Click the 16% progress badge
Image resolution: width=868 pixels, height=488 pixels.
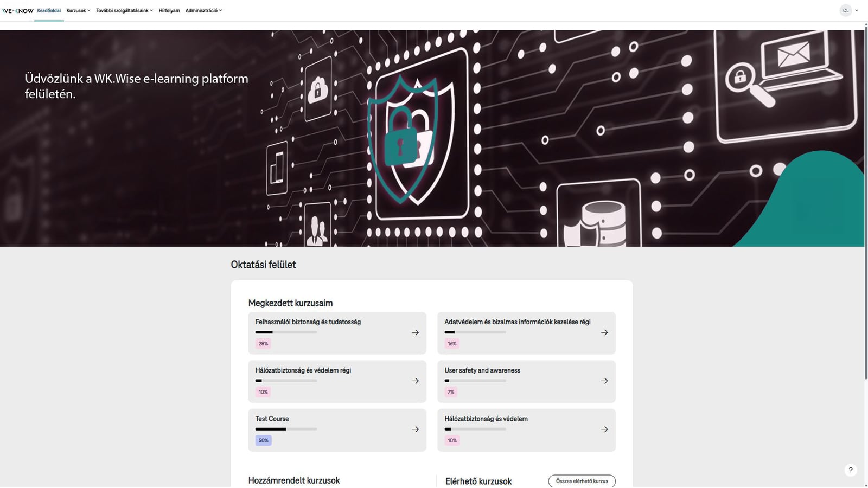[x=452, y=344]
